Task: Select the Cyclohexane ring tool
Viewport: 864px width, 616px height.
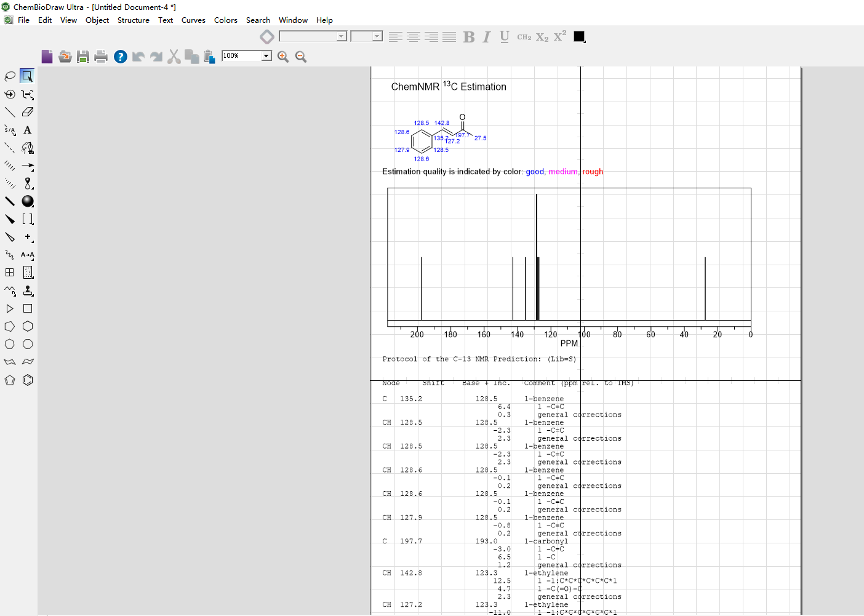Action: point(28,326)
